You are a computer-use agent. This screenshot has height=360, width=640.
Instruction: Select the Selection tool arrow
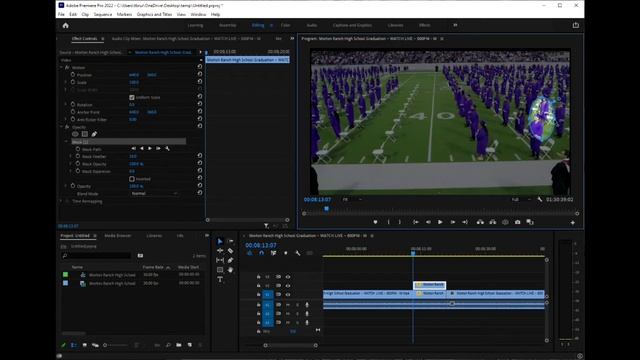[220, 241]
